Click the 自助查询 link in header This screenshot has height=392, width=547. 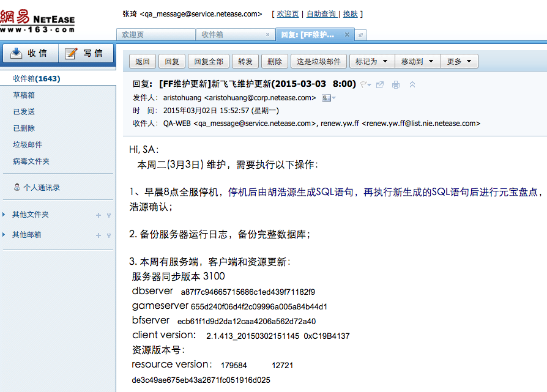click(321, 14)
